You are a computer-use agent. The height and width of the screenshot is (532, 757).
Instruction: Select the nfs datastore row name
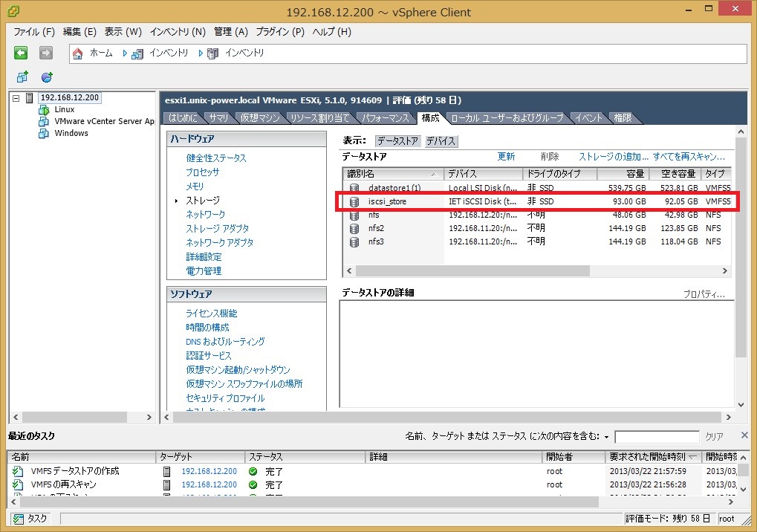click(x=374, y=215)
